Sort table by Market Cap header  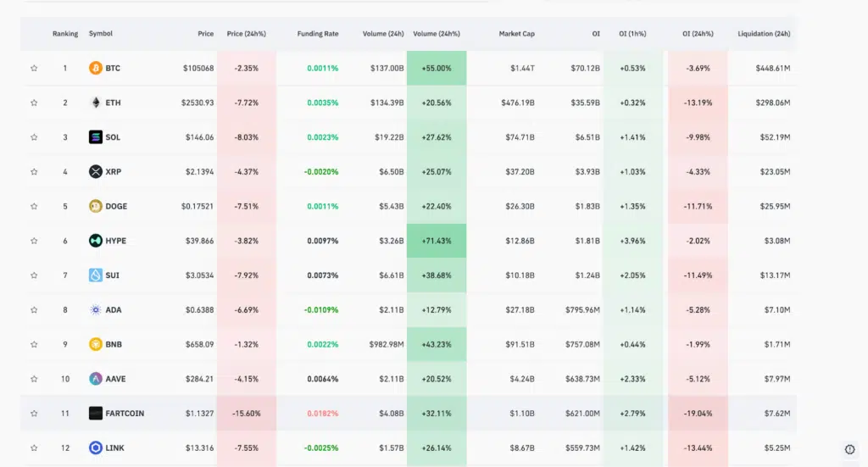pyautogui.click(x=516, y=34)
